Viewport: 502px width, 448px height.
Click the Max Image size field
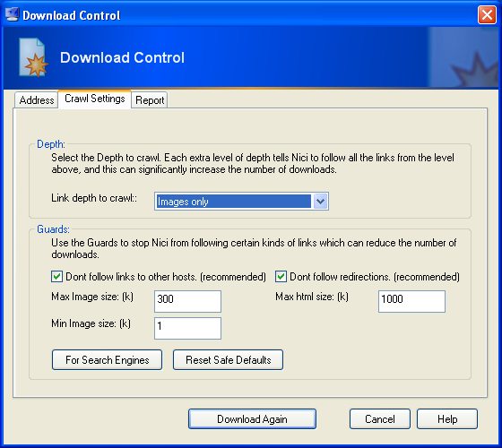point(187,301)
